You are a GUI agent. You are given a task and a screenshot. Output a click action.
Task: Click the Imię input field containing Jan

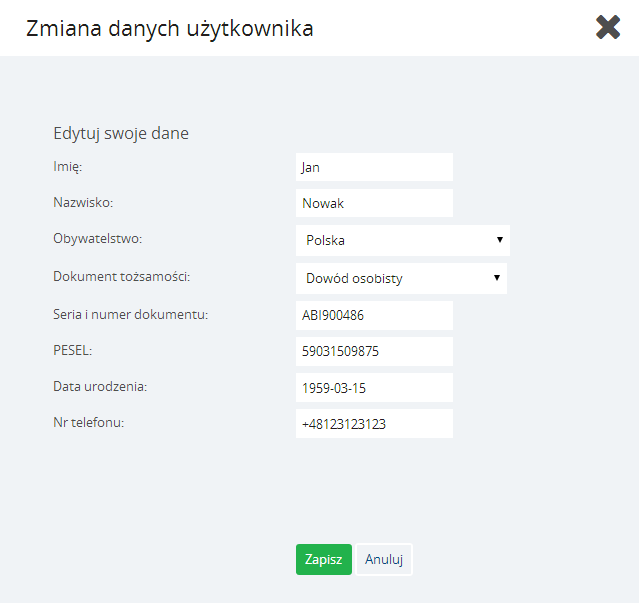[x=374, y=167]
